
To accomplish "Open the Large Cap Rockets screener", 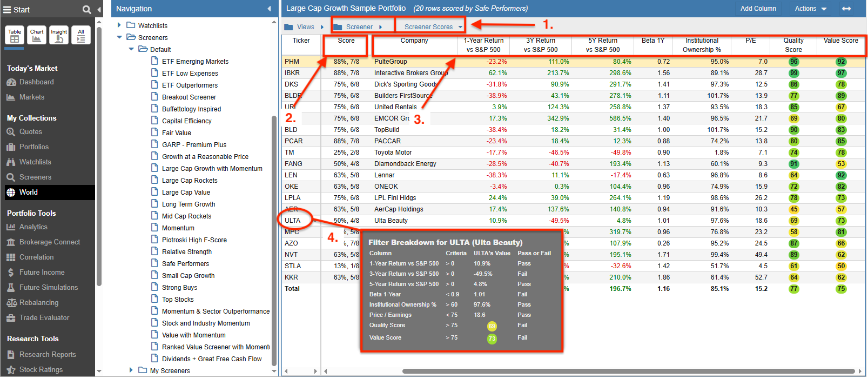I will pyautogui.click(x=190, y=181).
